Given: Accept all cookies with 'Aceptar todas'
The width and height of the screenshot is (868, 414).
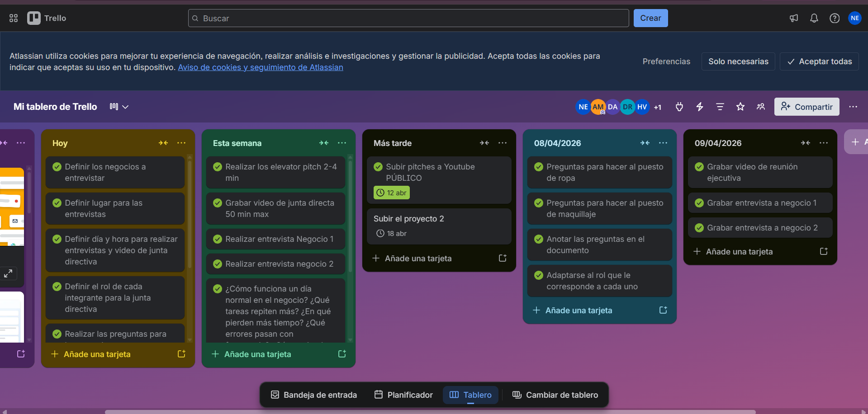Looking at the screenshot, I should tap(819, 61).
